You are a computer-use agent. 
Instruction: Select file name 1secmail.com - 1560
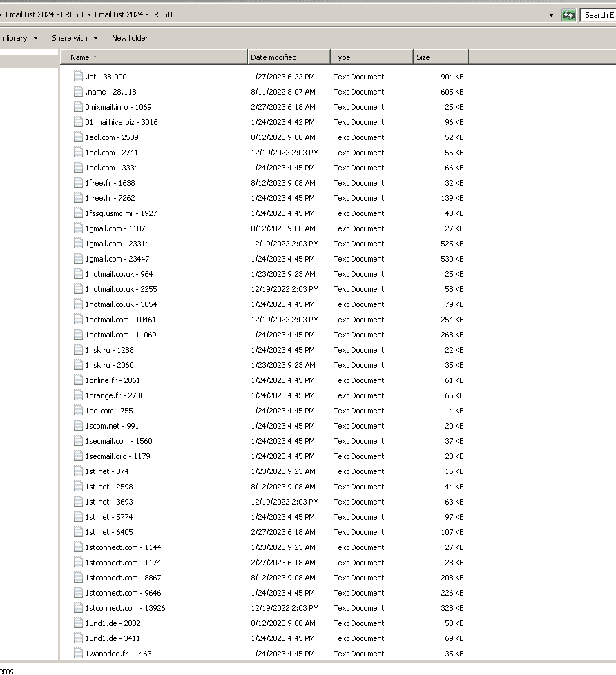click(x=119, y=441)
